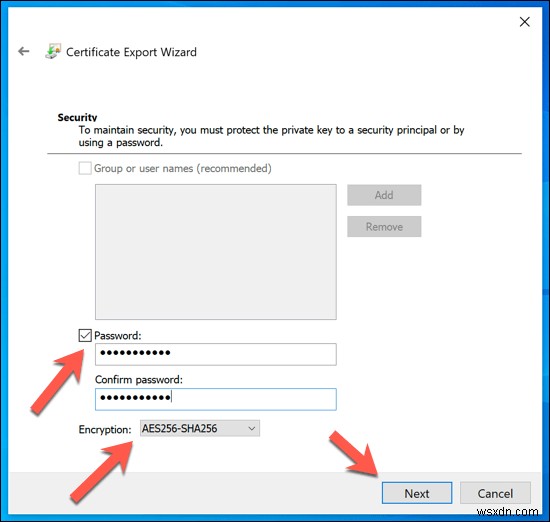The height and width of the screenshot is (522, 550).
Task: Focus the Password input field
Action: tap(216, 354)
